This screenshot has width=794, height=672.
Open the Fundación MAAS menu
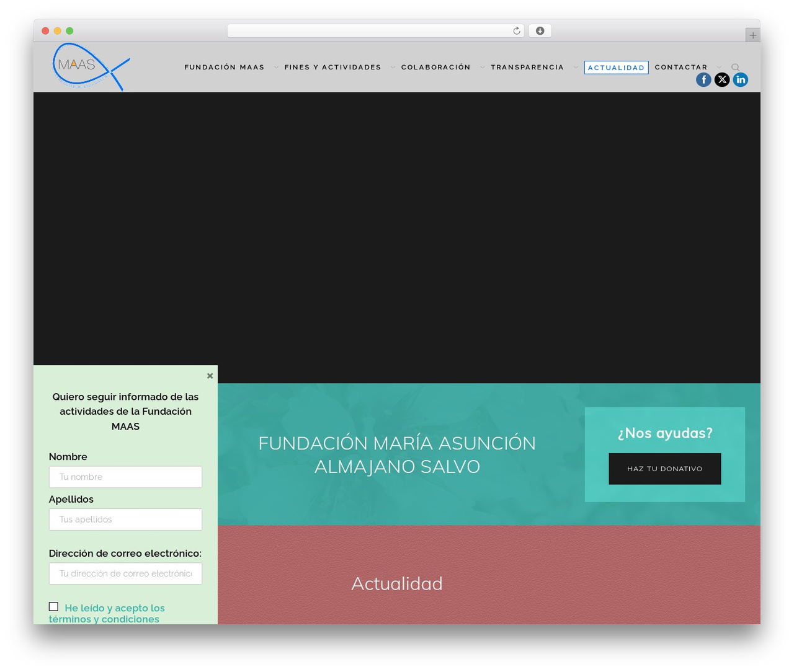(225, 68)
